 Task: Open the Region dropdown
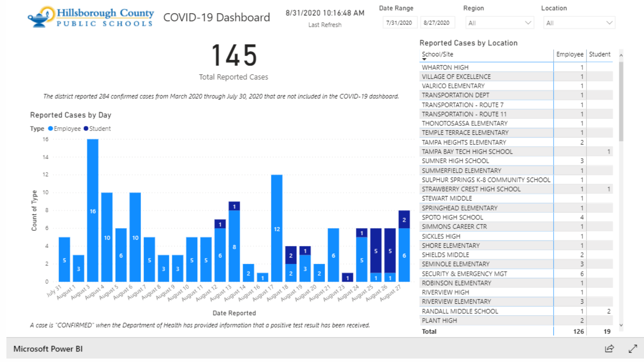499,23
